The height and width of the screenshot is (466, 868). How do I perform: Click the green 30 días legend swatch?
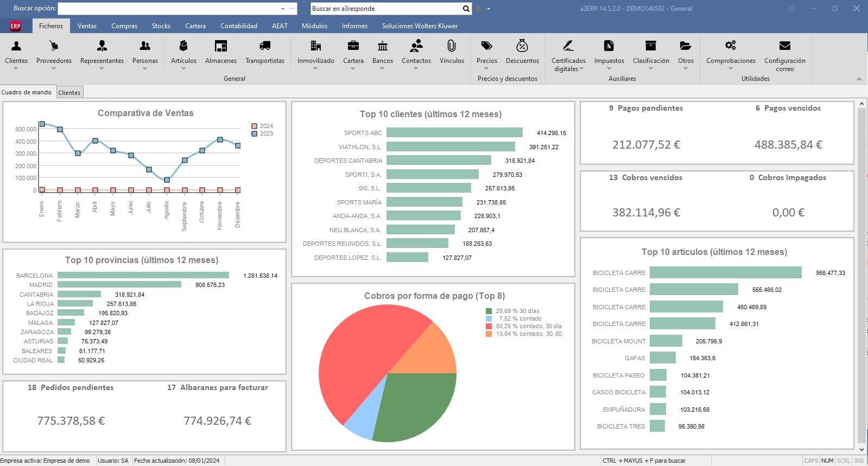pyautogui.click(x=489, y=311)
